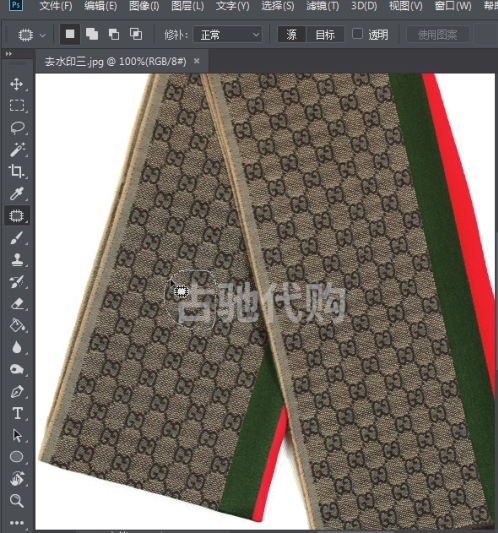Image resolution: width=498 pixels, height=533 pixels.
Task: Open the 图层(L) menu
Action: pos(188,6)
